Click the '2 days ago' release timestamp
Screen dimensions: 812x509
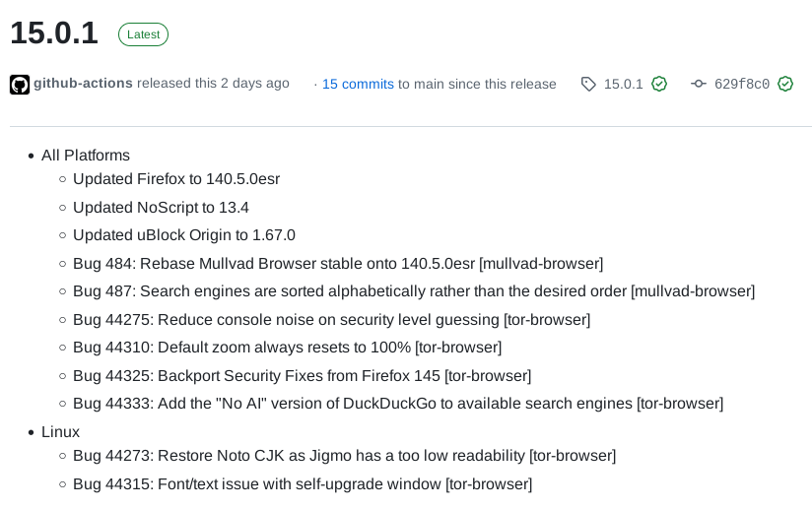[x=256, y=84]
